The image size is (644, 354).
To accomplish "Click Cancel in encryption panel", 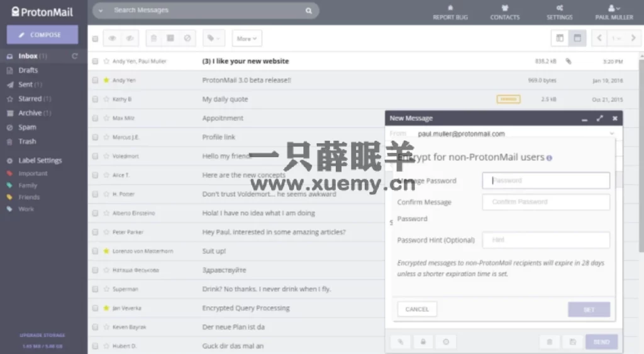I will click(417, 309).
